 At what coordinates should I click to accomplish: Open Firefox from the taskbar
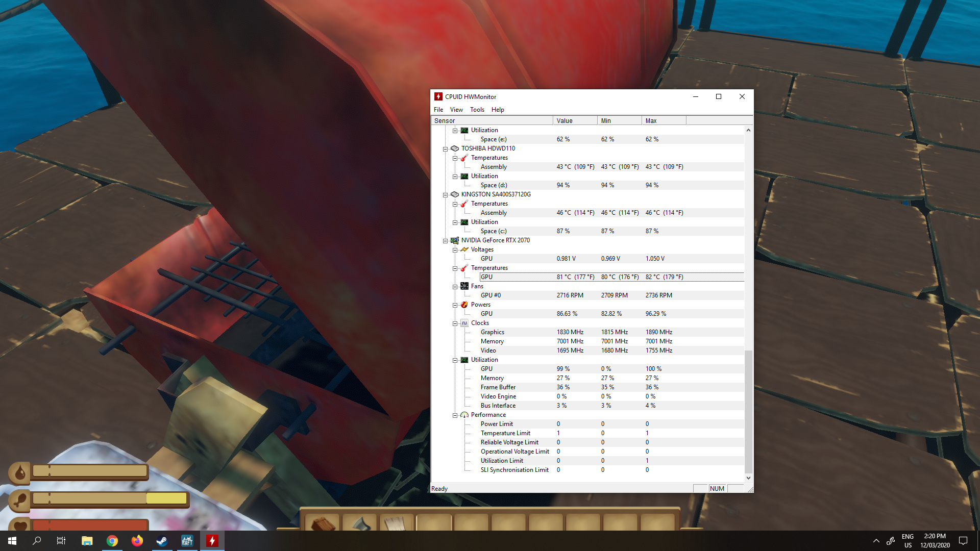point(137,541)
